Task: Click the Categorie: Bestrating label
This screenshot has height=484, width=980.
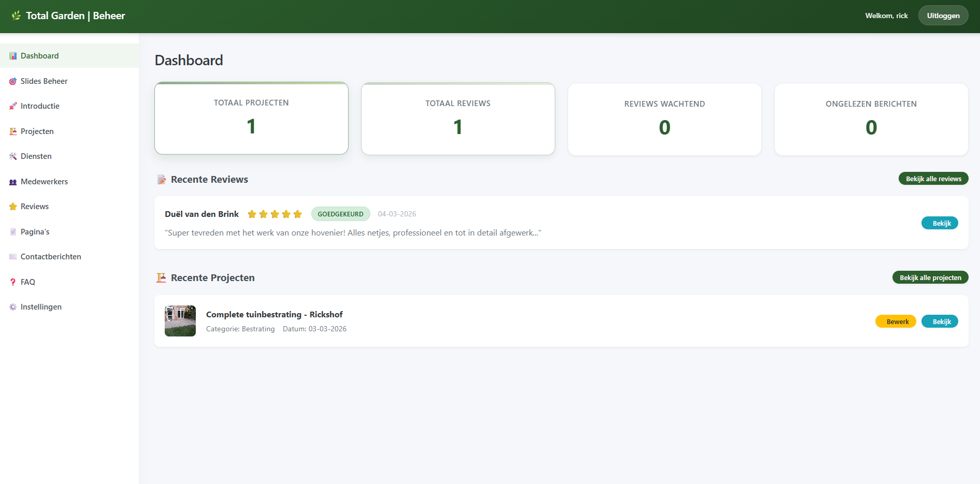Action: click(240, 329)
